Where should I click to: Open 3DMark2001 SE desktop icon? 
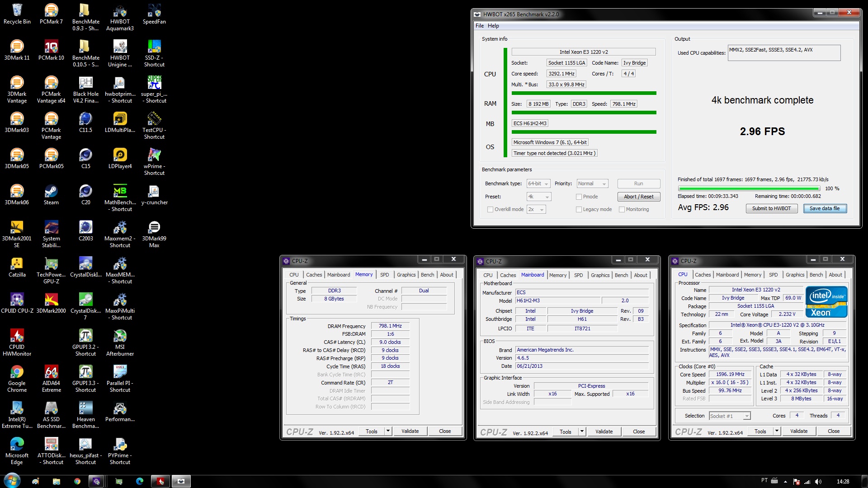pos(17,234)
